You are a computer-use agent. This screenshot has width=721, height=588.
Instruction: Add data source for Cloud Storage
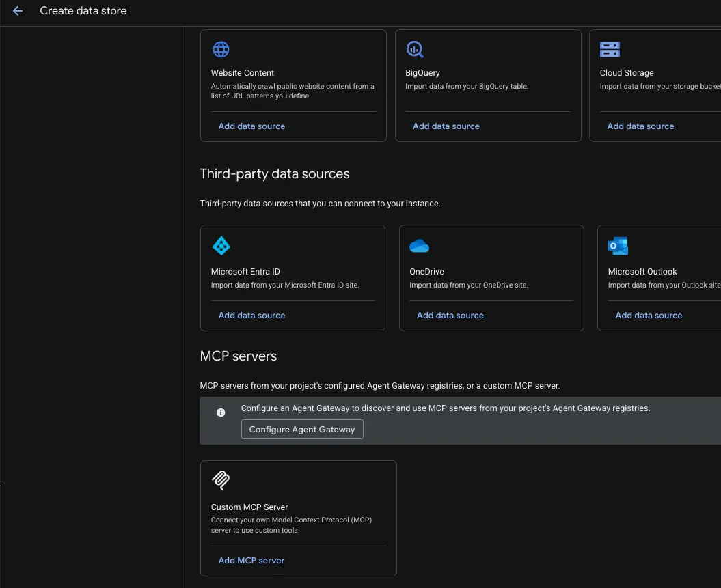point(640,126)
